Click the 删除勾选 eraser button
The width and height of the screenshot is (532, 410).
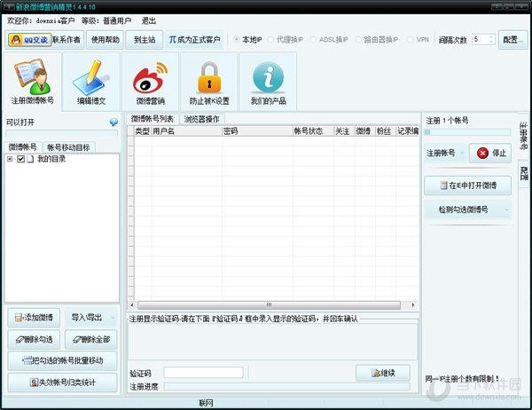click(34, 339)
